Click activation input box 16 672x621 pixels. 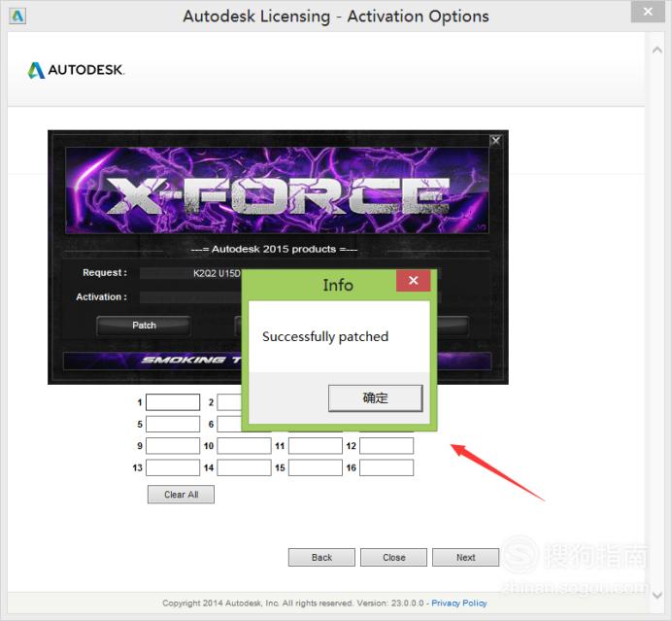click(386, 467)
